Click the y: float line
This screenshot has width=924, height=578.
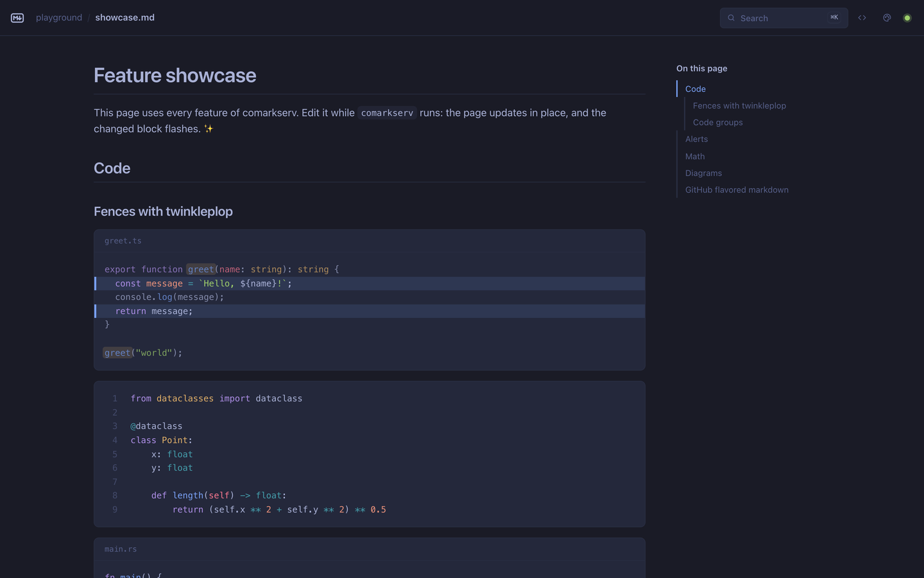pyautogui.click(x=172, y=468)
